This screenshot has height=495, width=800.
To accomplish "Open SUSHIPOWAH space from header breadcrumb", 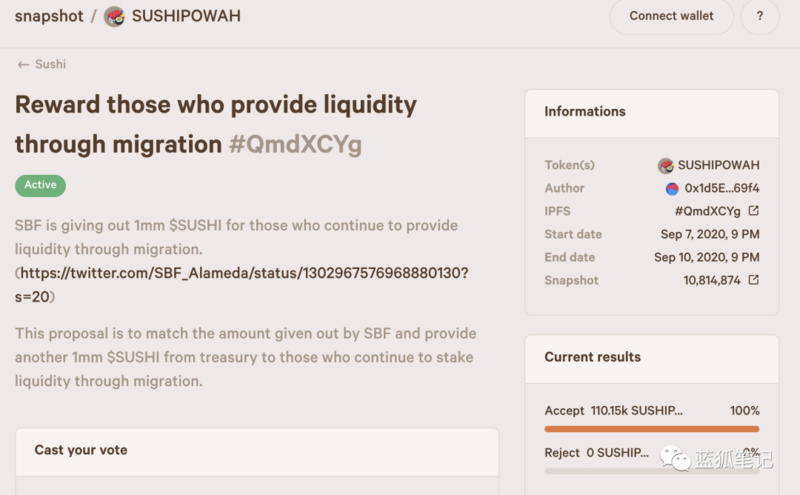I will pos(186,16).
